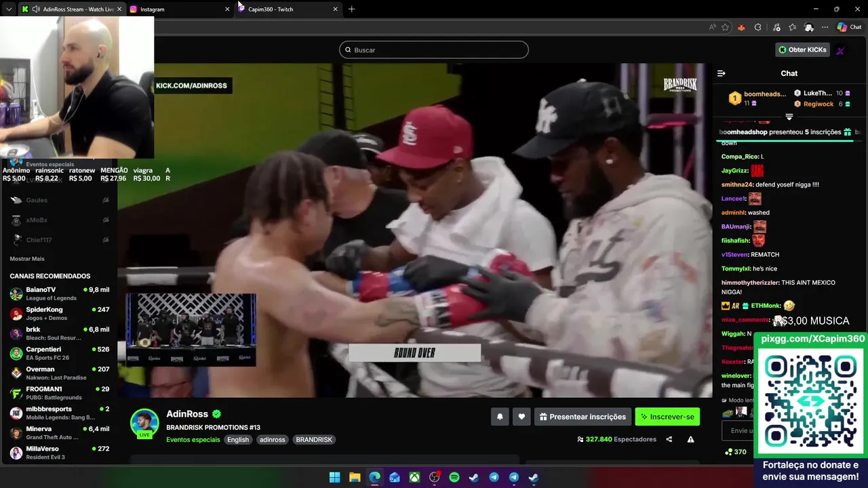Open the FROGMAN1 recommended channel
The width and height of the screenshot is (868, 488).
click(60, 393)
